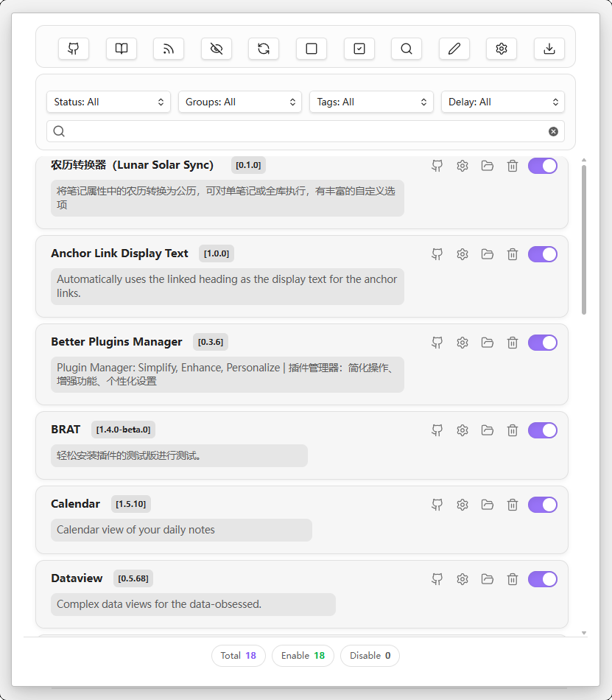
Task: Disable the Better Plugins Manager toggle
Action: (543, 343)
